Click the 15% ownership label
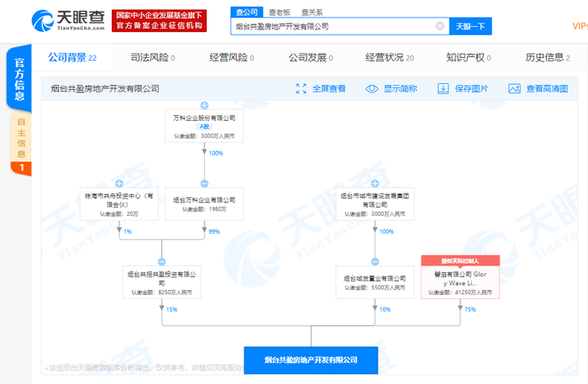 tap(171, 309)
